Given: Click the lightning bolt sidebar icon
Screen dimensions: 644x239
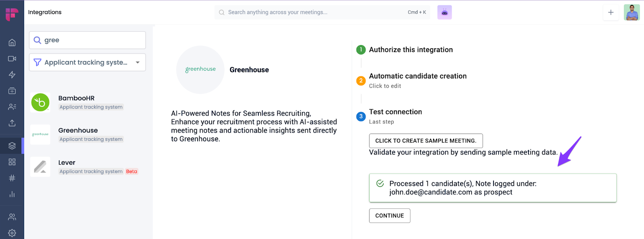Looking at the screenshot, I should tap(12, 75).
